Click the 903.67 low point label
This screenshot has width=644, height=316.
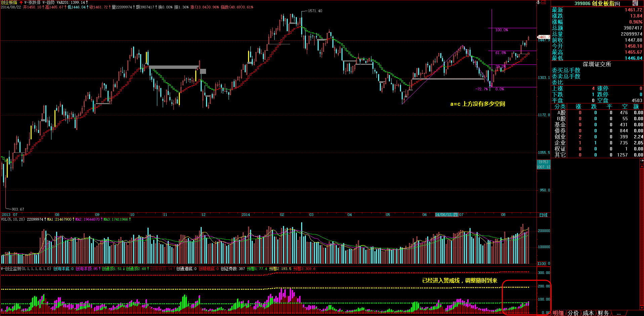point(18,209)
